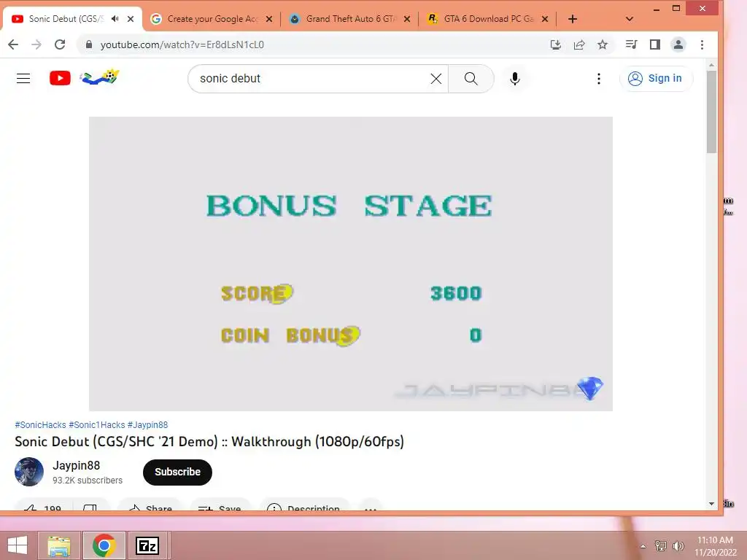This screenshot has height=560, width=747.
Task: Click the video player showing Bonus Stage
Action: tap(351, 264)
